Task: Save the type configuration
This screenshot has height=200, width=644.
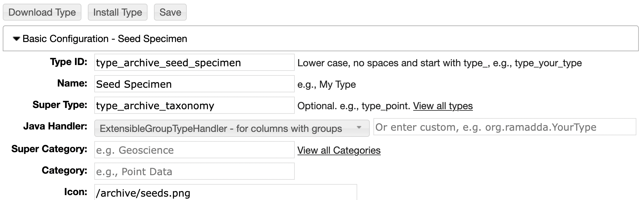Action: [170, 12]
